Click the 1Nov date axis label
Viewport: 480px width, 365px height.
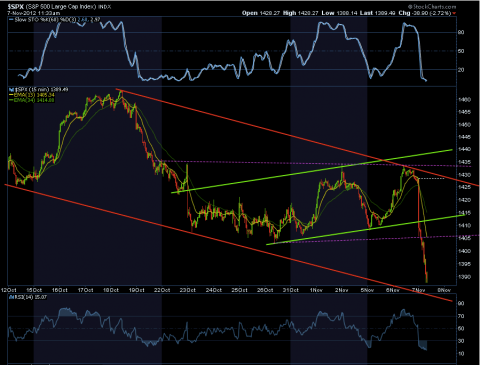click(316, 290)
